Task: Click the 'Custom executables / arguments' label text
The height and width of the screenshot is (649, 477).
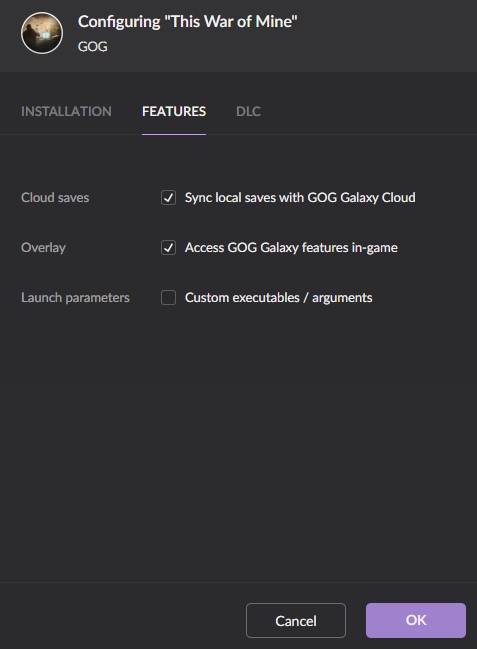Action: 279,298
